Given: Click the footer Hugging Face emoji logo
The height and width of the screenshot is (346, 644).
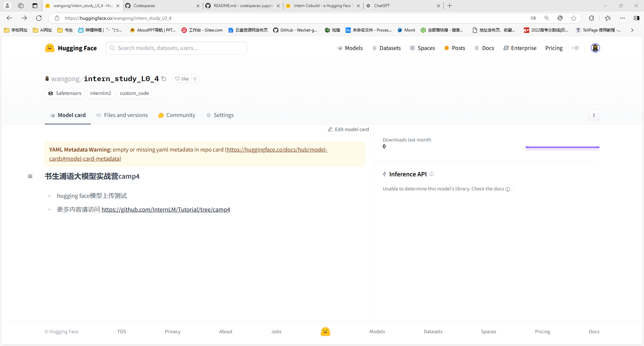Looking at the screenshot, I should [325, 332].
